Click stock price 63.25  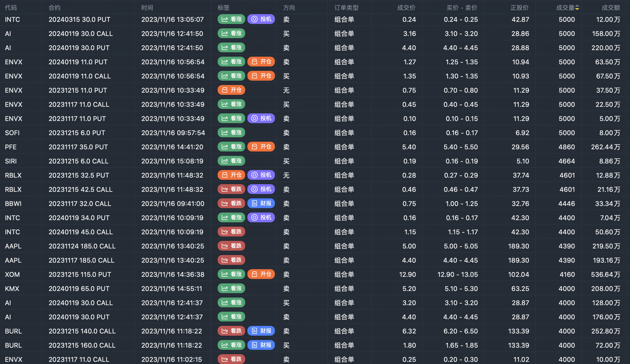520,289
